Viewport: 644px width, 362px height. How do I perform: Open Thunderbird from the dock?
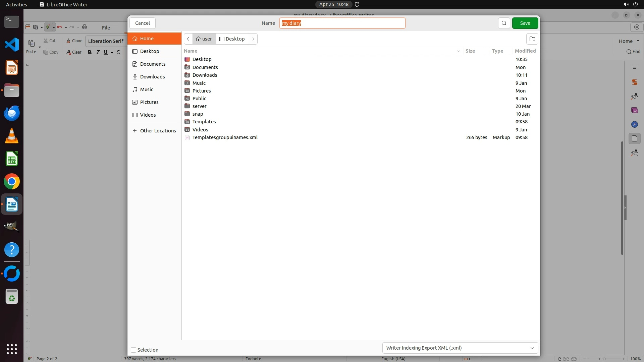coord(12,113)
